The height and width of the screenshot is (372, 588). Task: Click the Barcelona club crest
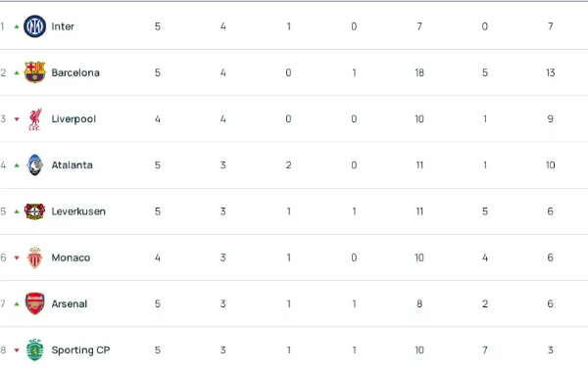[x=35, y=72]
